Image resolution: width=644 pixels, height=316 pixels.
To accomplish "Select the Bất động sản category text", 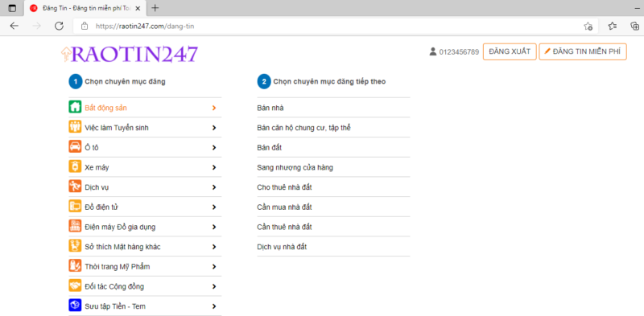I will coord(106,108).
